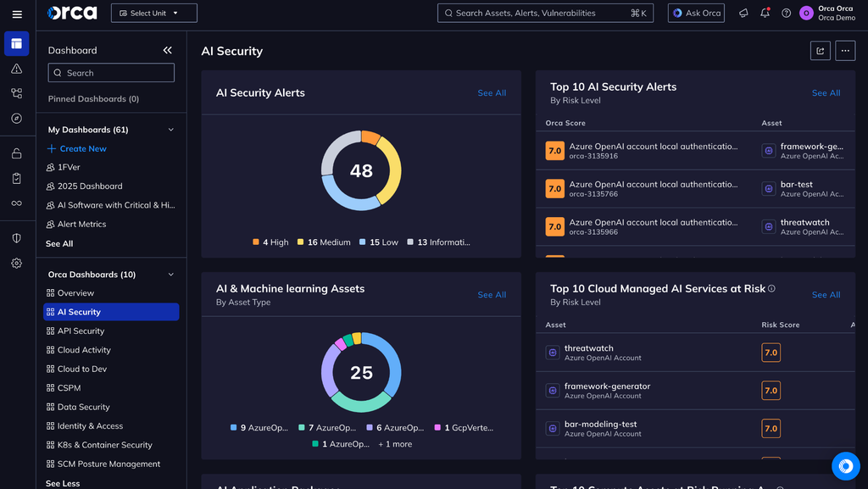This screenshot has height=489, width=868.
Task: Open the Alerts triangle icon in left rail
Action: [17, 69]
